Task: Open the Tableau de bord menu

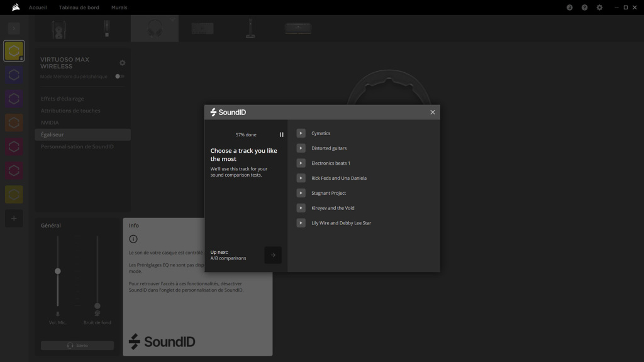Action: (79, 8)
